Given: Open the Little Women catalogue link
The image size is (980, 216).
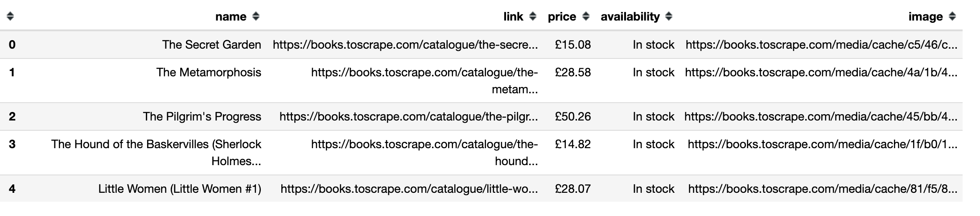Looking at the screenshot, I should (x=409, y=189).
